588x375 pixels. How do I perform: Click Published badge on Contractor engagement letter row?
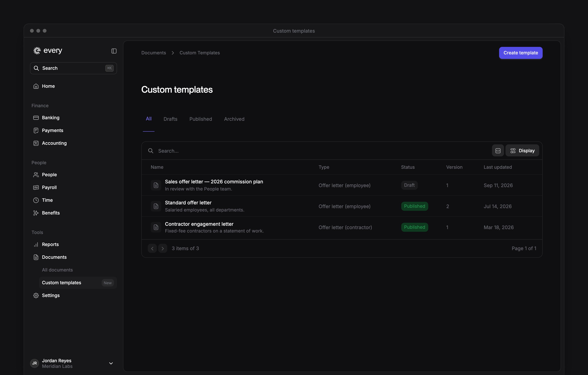click(414, 227)
